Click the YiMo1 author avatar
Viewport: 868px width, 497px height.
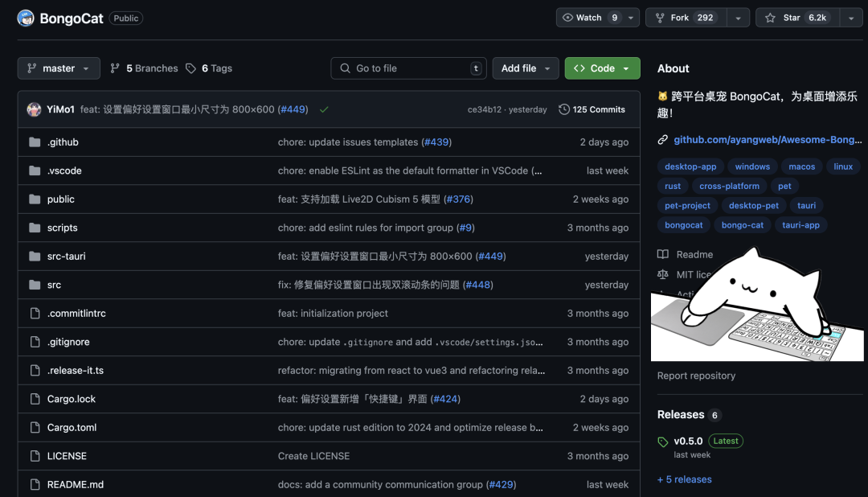(35, 109)
